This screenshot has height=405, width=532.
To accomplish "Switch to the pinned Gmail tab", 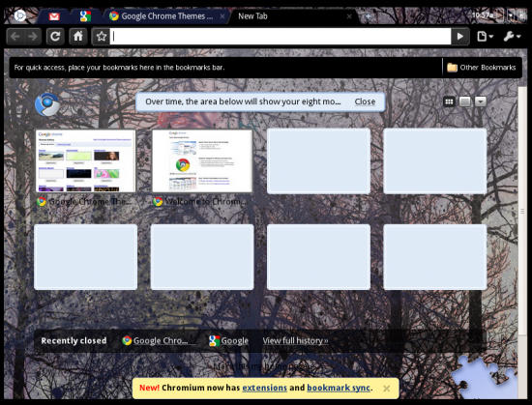I will pyautogui.click(x=54, y=16).
